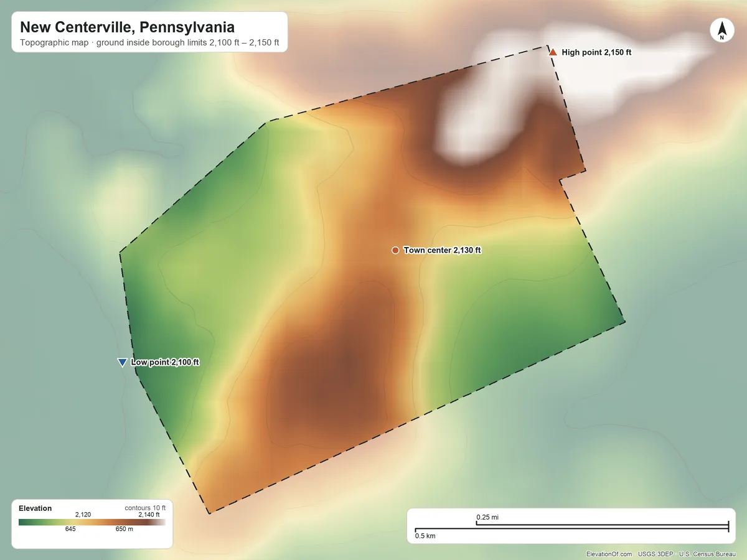
Task: Select the High point red triangle marker
Action: [x=552, y=52]
